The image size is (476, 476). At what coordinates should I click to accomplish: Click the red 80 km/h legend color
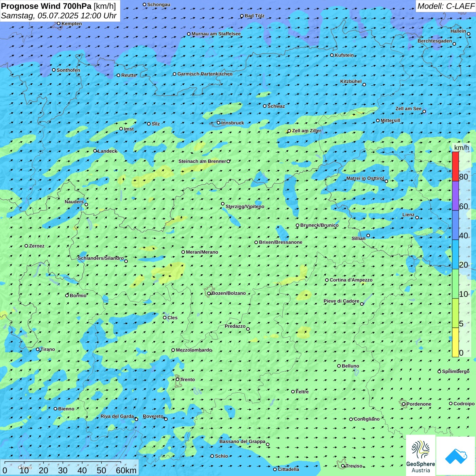(455, 166)
